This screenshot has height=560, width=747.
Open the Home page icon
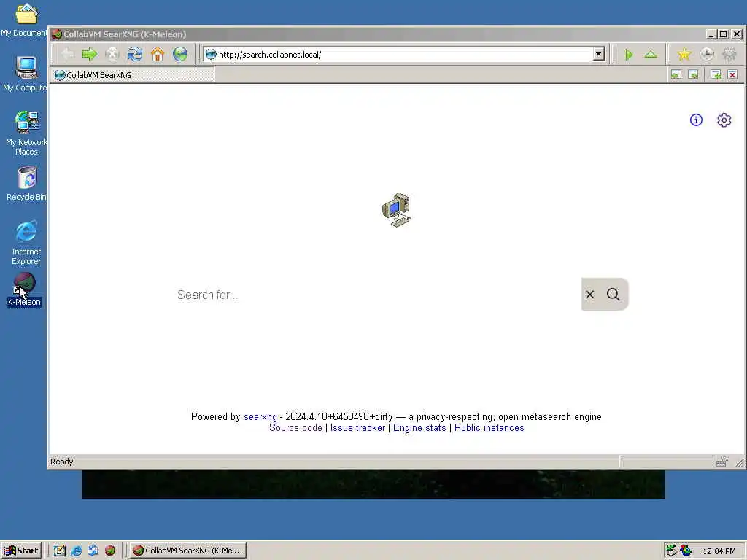(x=158, y=54)
